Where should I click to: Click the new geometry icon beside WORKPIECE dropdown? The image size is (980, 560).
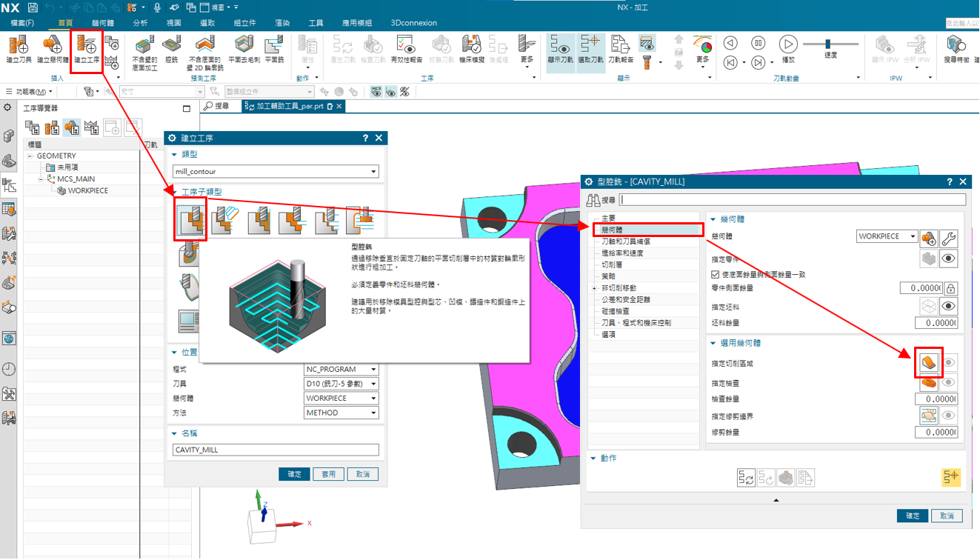coord(929,238)
